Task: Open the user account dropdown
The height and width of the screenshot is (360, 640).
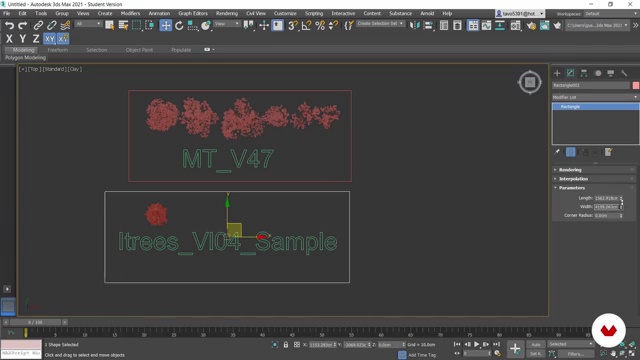Action: (x=520, y=13)
